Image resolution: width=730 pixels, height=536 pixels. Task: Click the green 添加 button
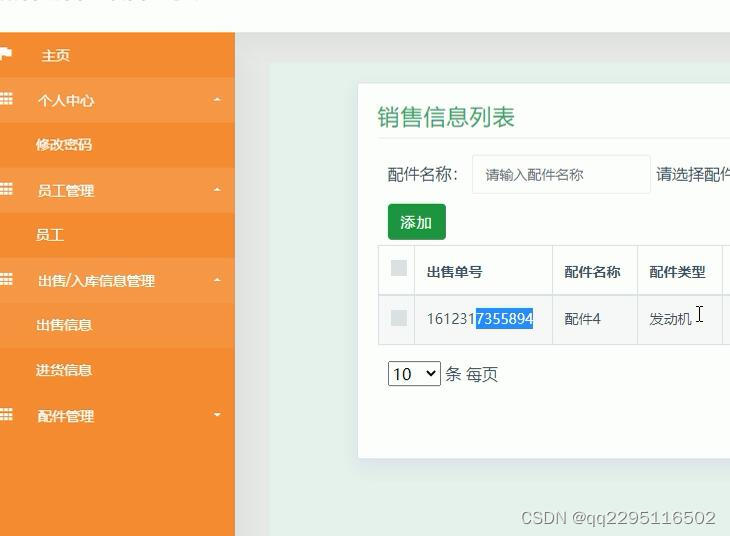(x=417, y=222)
